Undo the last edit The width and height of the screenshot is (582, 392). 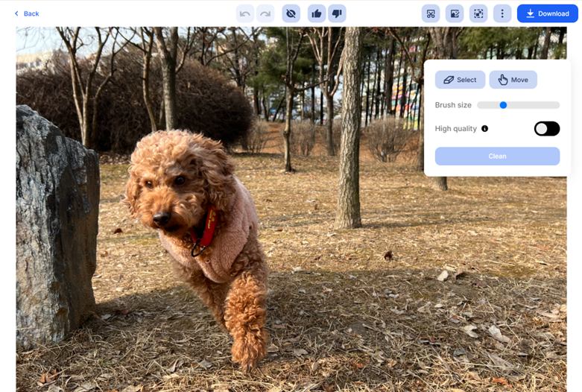[245, 13]
